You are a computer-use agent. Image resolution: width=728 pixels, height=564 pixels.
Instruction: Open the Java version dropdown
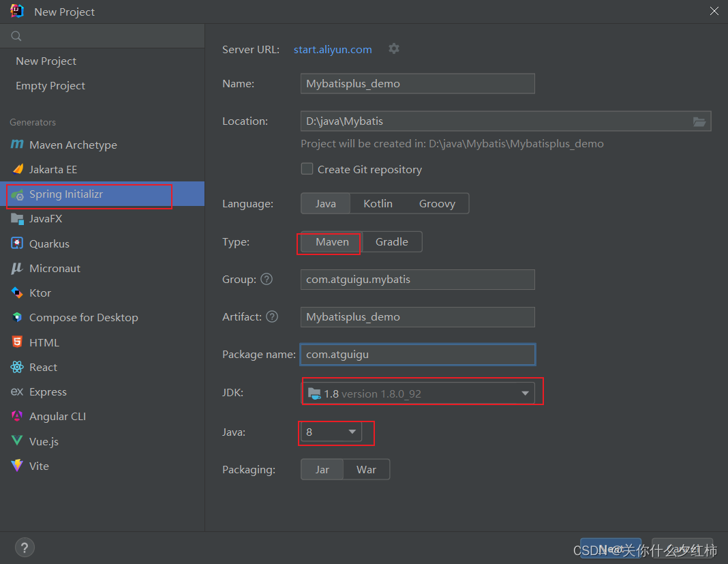tap(331, 432)
